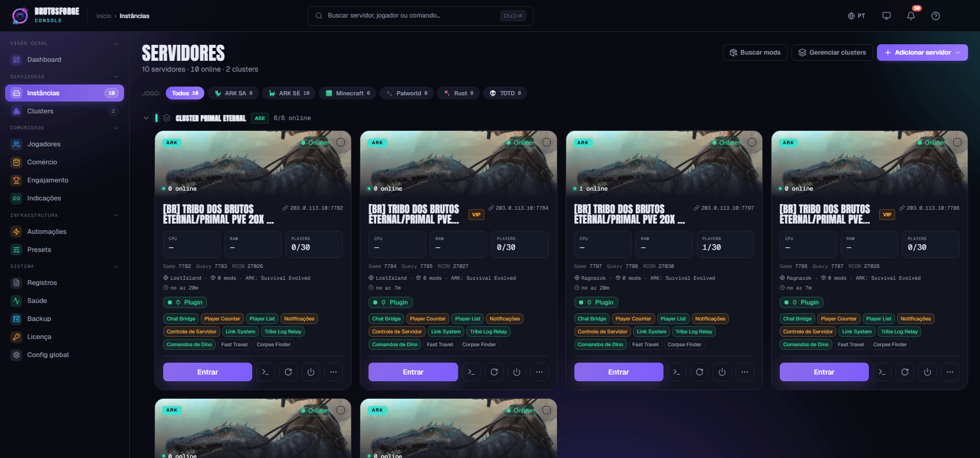The image size is (980, 458).
Task: Collapse the Servidores sidebar section
Action: tap(116, 77)
